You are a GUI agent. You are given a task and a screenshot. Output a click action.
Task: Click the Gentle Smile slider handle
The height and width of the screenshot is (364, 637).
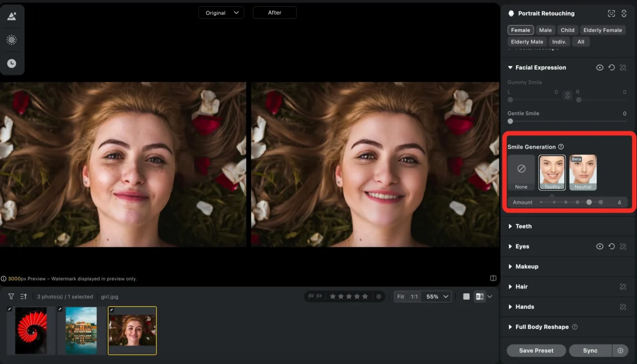coord(510,122)
